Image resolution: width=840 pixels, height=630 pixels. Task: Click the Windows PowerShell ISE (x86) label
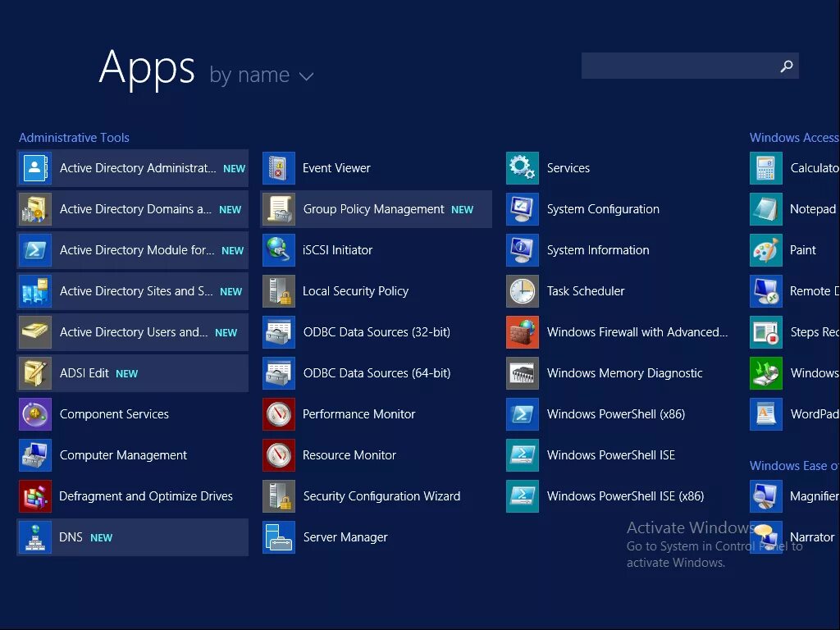[625, 496]
